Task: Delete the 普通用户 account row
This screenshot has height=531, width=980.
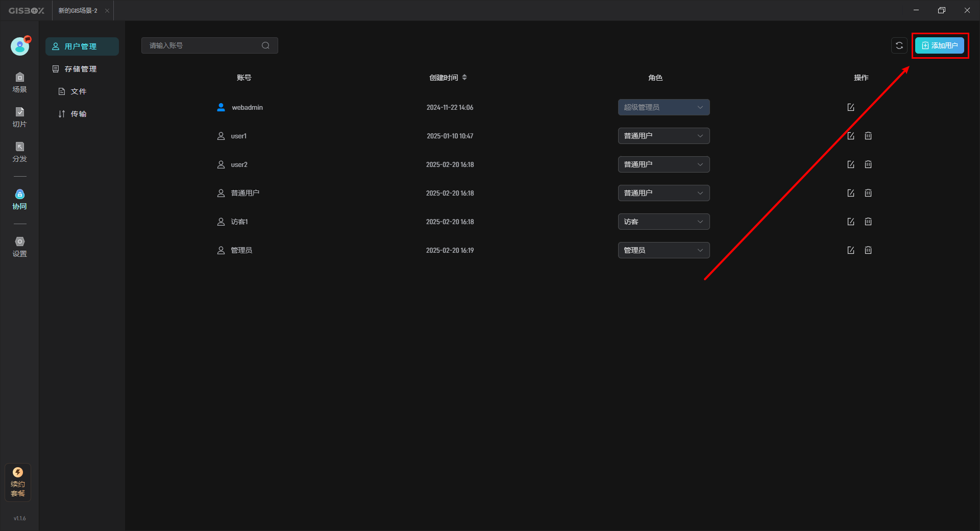Action: tap(868, 193)
